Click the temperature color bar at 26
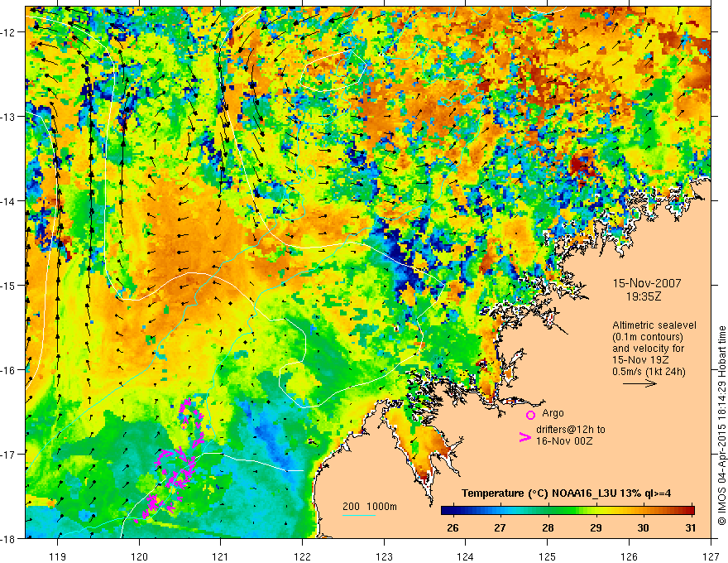This screenshot has height=563, width=728. point(453,511)
